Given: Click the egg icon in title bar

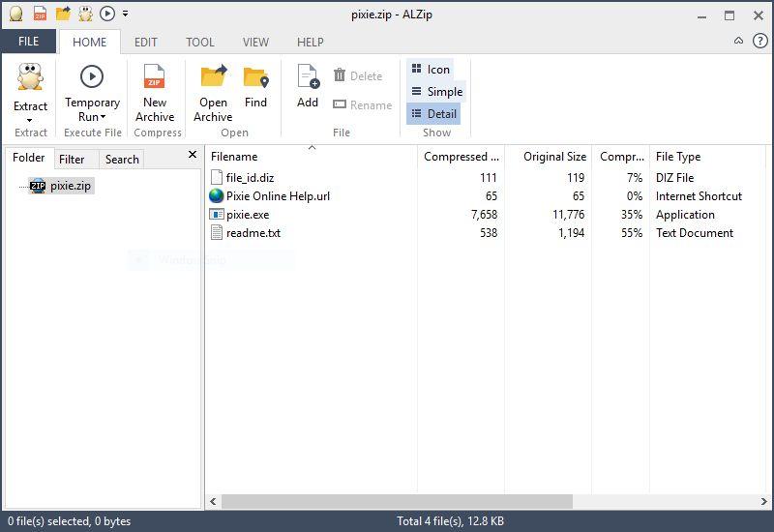Looking at the screenshot, I should tap(16, 14).
